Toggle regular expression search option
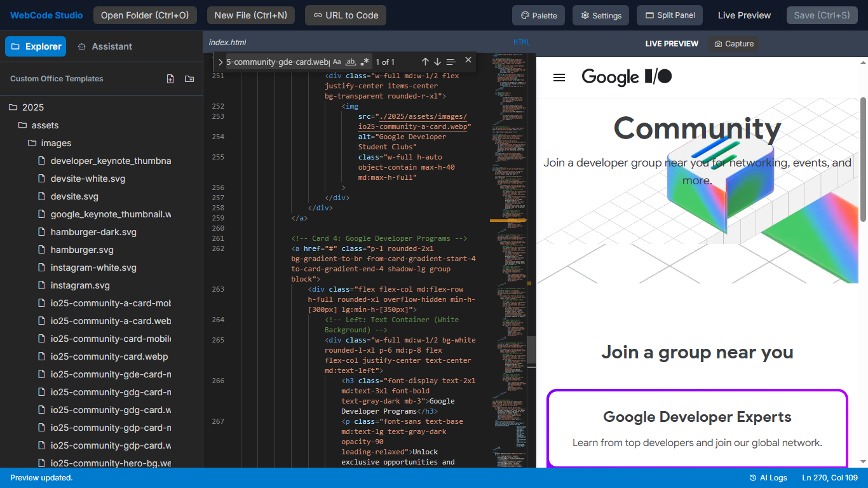 [x=365, y=62]
